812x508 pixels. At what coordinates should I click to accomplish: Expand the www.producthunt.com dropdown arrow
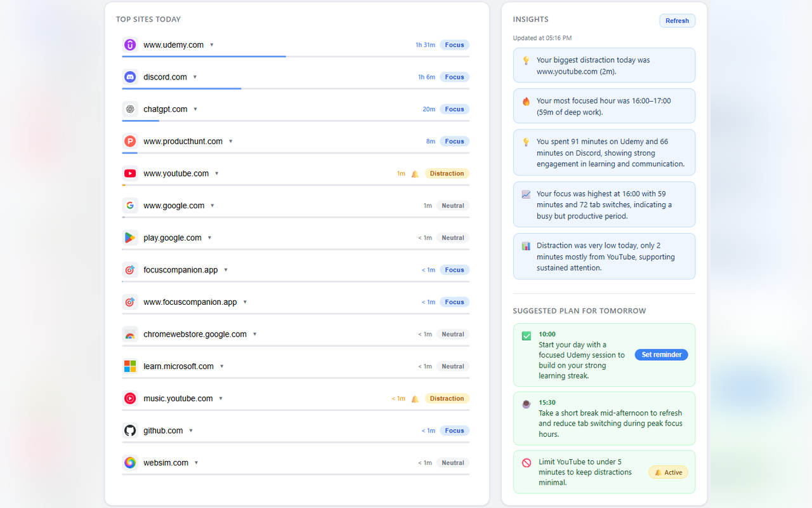(x=230, y=141)
